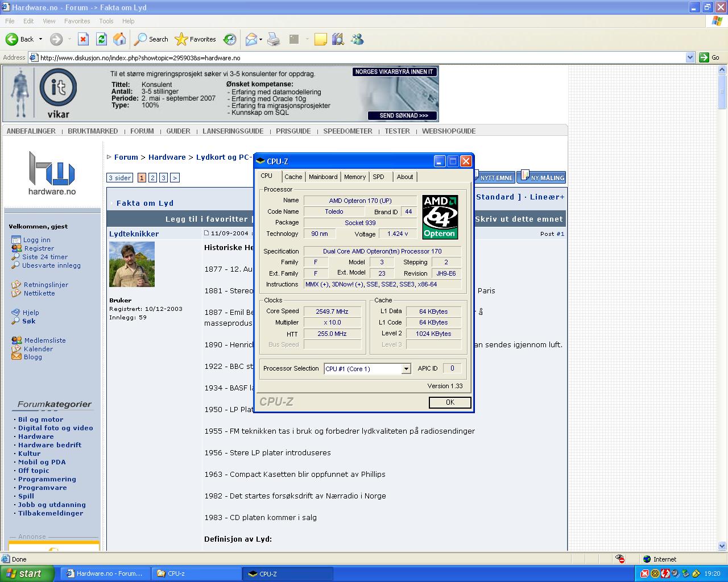Screen dimensions: 728x582
Task: Switch to the Mainboard tab in CPU-Z
Action: click(x=323, y=177)
